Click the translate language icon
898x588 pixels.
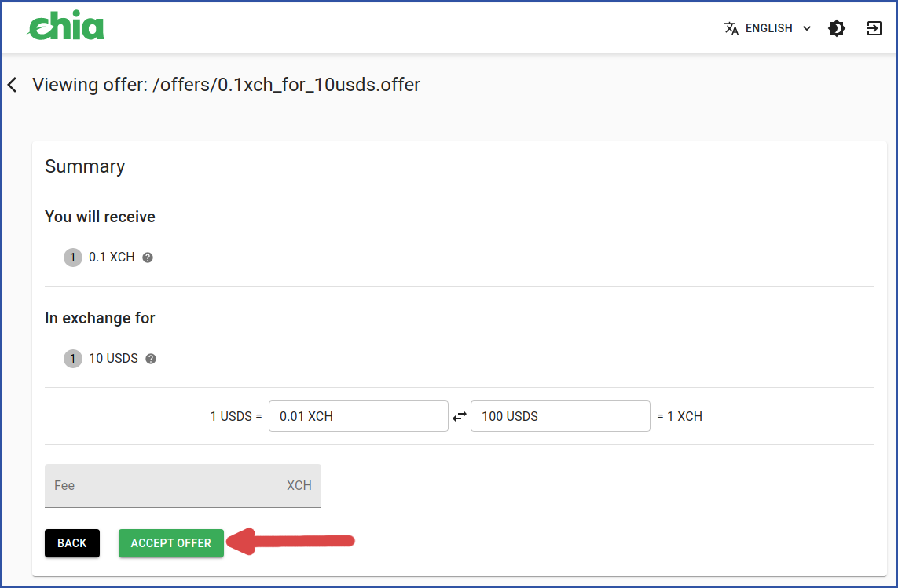pyautogui.click(x=731, y=28)
